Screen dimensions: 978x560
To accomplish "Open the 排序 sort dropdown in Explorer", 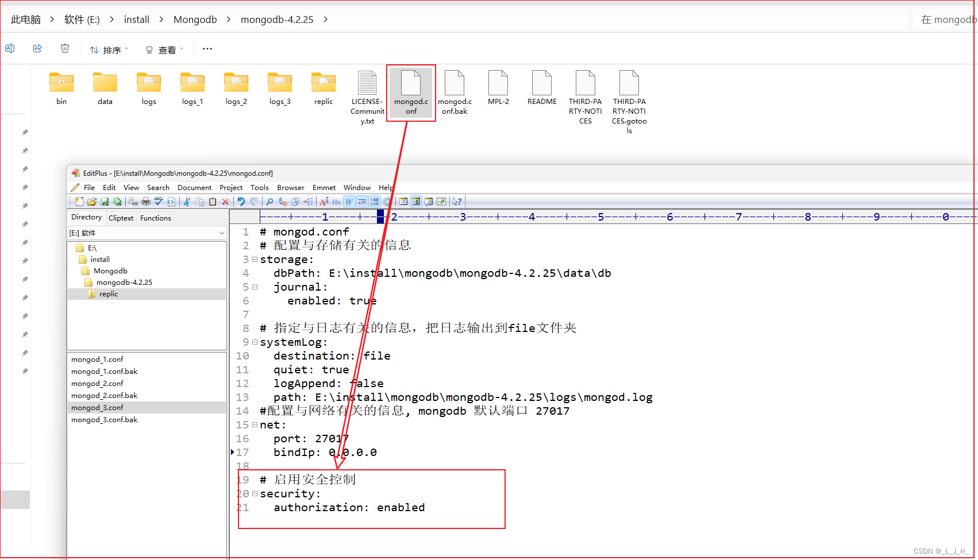I will (x=109, y=50).
